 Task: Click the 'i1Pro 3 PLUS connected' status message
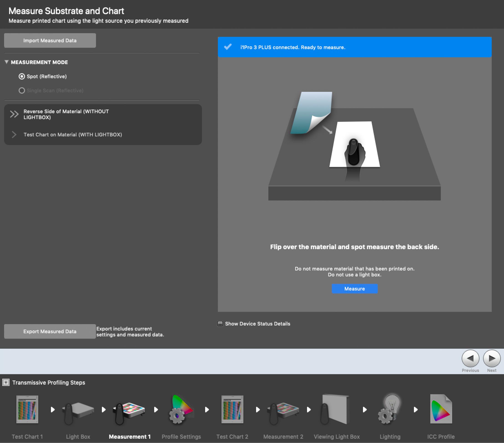tap(293, 47)
